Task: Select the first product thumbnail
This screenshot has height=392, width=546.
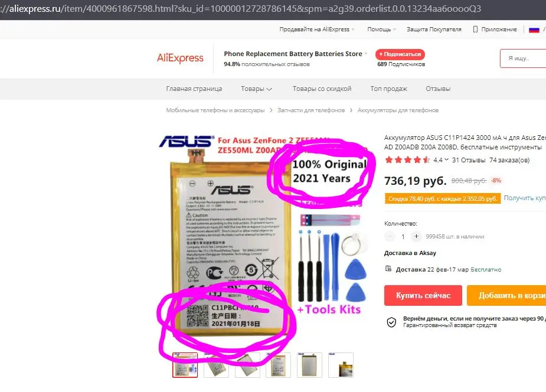Action: [185, 365]
